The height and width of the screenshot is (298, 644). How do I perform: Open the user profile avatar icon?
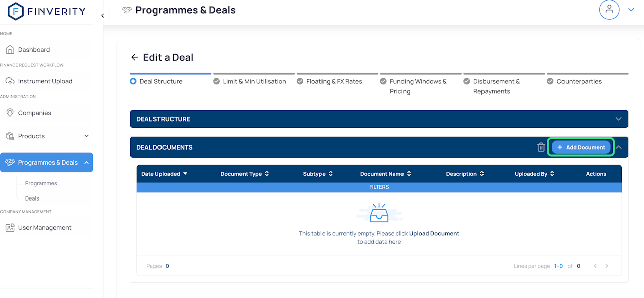pyautogui.click(x=609, y=10)
